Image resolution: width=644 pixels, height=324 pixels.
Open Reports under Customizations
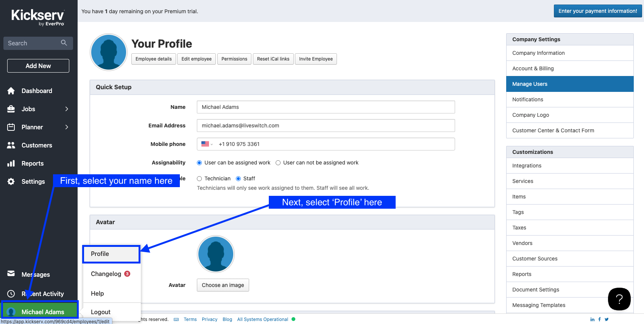click(570, 274)
